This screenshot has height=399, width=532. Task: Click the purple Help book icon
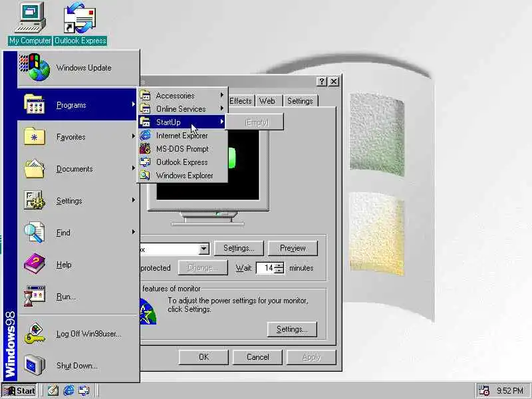click(35, 264)
